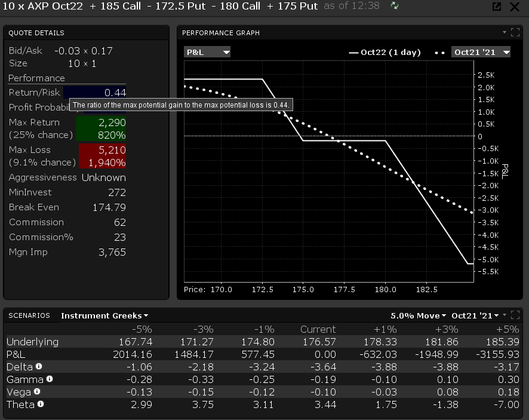Click the Performance section heading

(36, 78)
